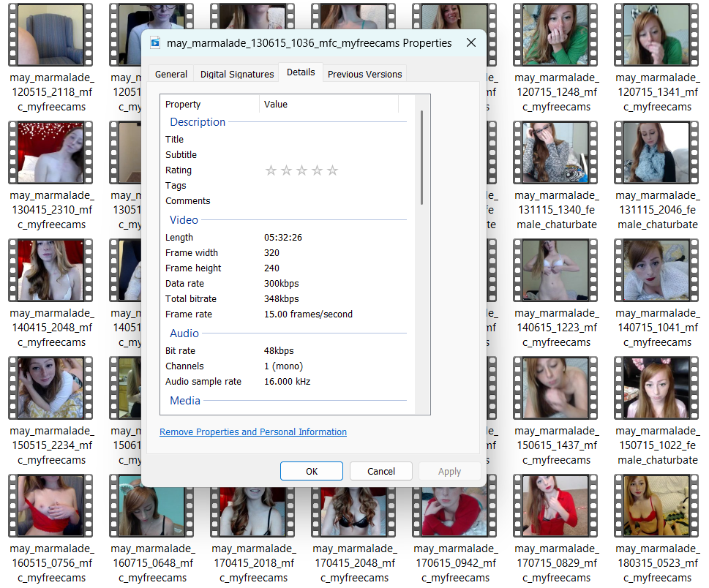Click the Apply button
Viewport: 709px width, 588px height.
click(x=449, y=471)
